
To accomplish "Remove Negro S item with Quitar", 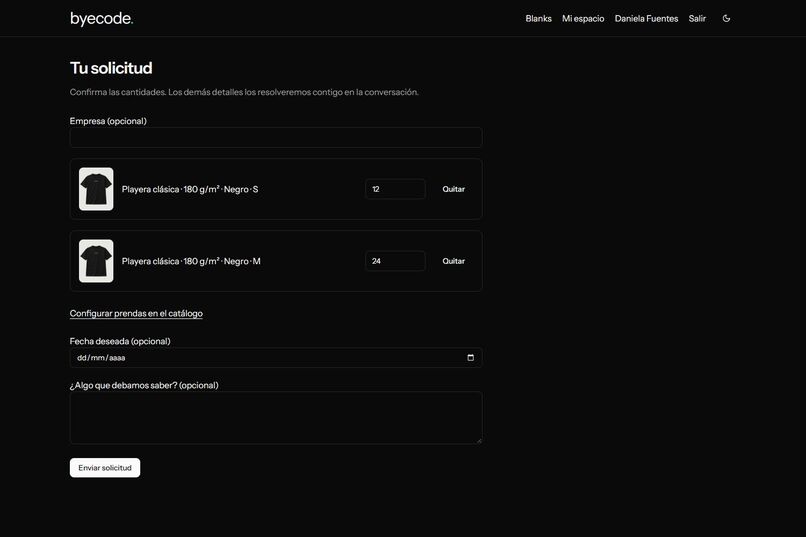I will coord(453,189).
